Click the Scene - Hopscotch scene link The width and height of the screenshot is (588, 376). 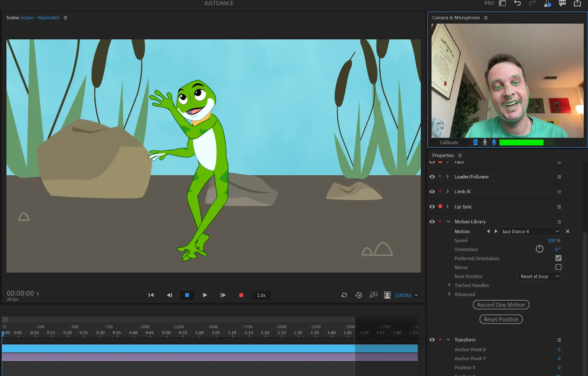(x=40, y=17)
